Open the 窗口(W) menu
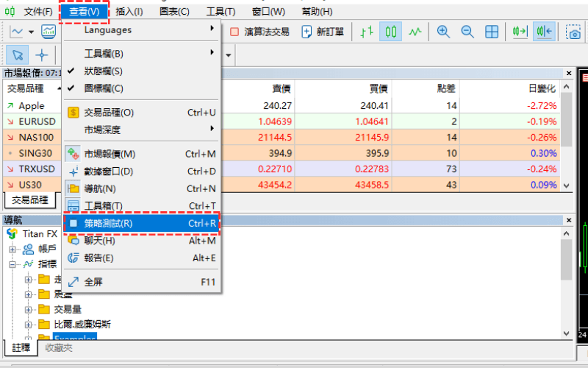This screenshot has width=588, height=368. (x=268, y=12)
